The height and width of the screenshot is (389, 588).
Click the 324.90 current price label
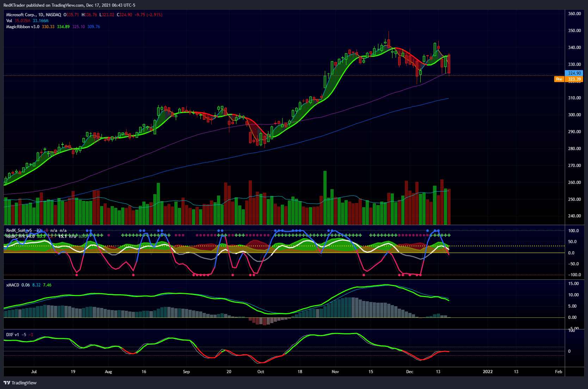click(574, 73)
